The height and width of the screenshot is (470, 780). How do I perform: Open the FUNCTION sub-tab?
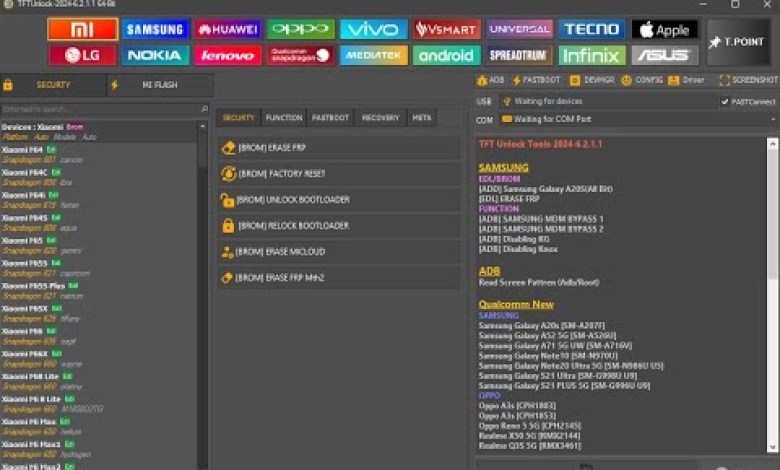[284, 118]
